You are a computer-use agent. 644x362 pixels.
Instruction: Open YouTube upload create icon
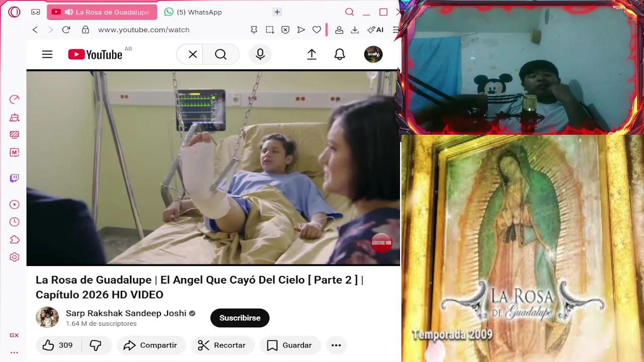(x=312, y=54)
